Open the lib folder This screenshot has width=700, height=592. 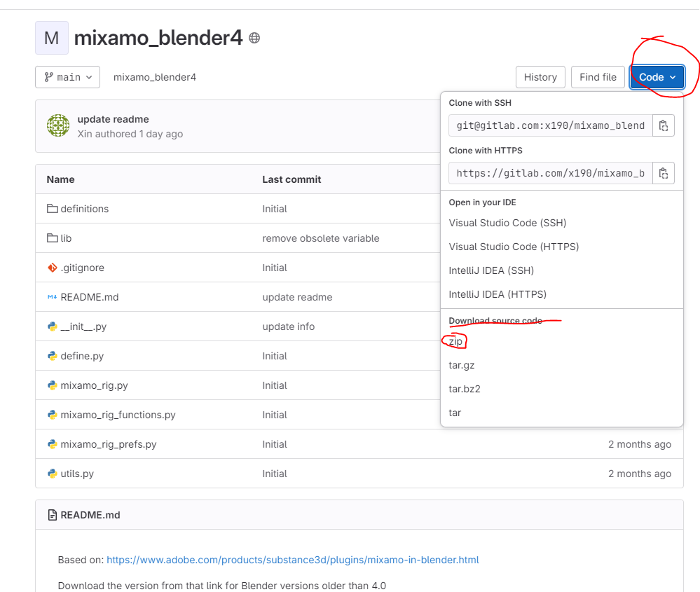(66, 238)
